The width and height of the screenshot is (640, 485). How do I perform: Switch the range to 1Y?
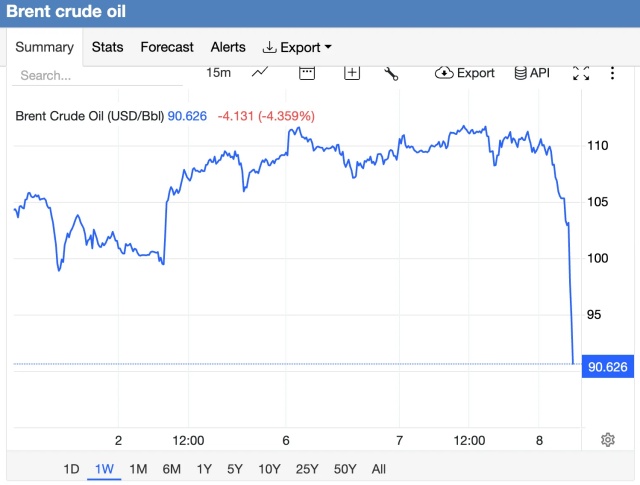(204, 469)
